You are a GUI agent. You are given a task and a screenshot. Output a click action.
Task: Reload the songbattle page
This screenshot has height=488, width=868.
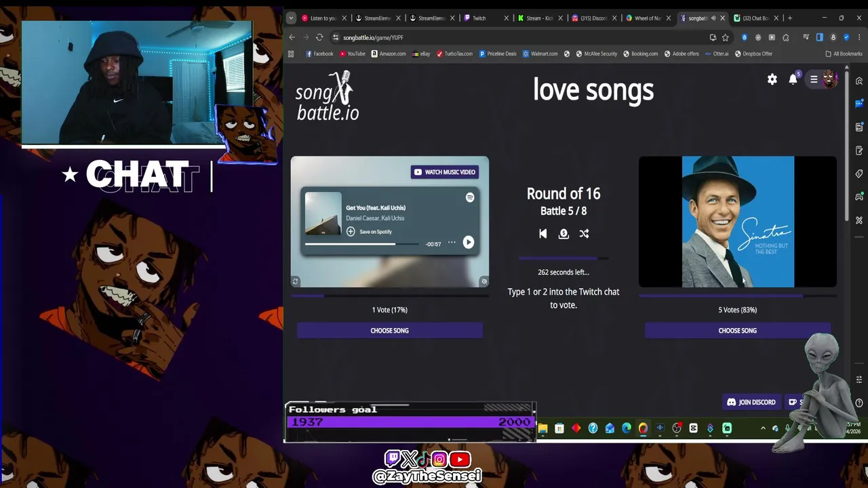(319, 37)
